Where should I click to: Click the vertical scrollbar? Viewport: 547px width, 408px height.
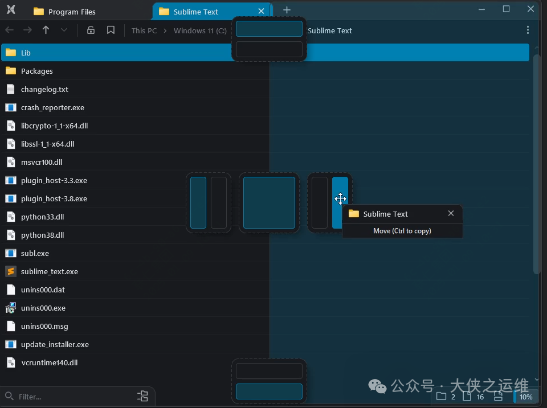click(x=537, y=164)
